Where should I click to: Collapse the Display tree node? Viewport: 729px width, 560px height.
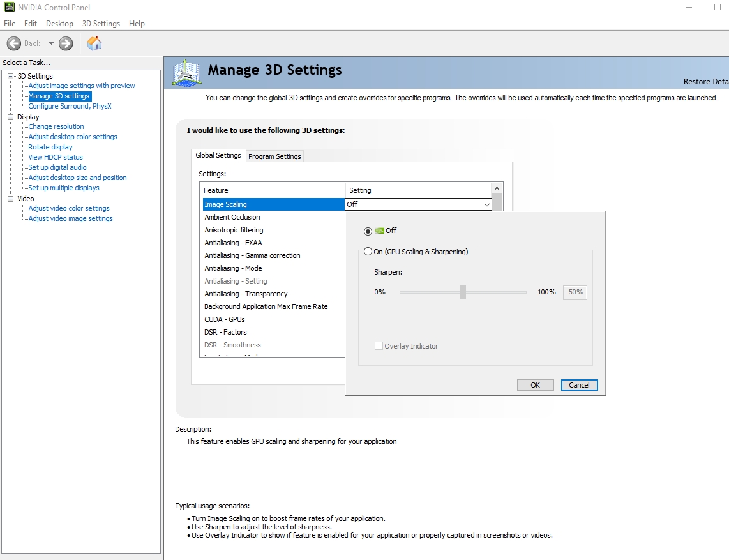11,117
